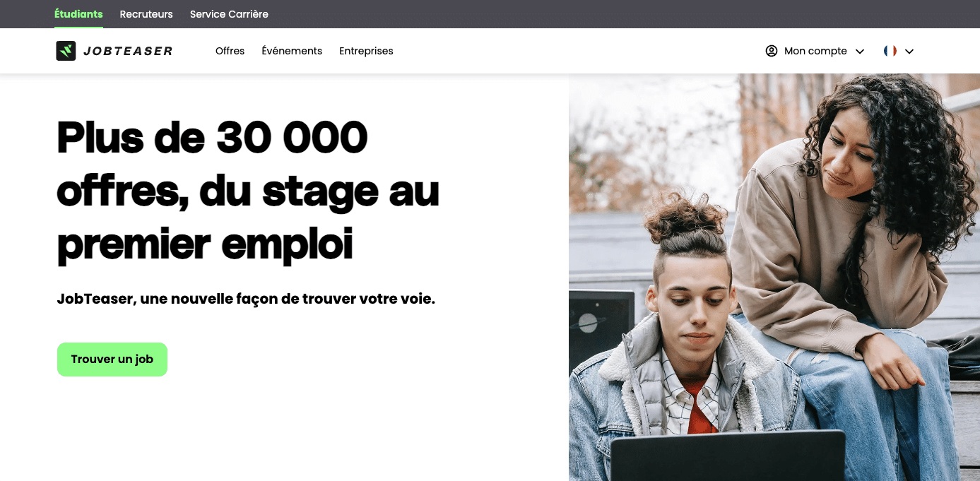Click the green JobTeaser logo icon
980x481 pixels.
[66, 51]
